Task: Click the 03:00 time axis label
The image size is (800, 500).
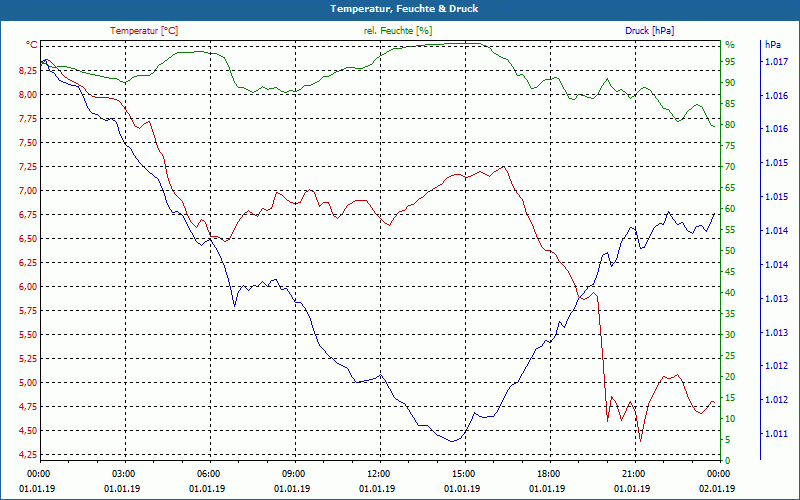Action: tap(122, 473)
